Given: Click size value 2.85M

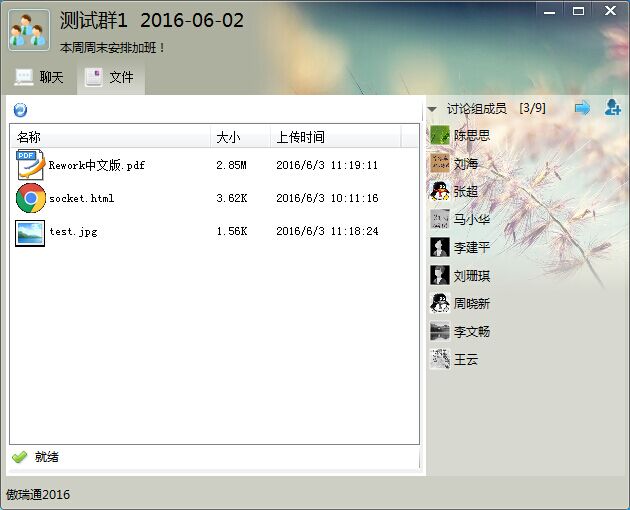Looking at the screenshot, I should 231,165.
